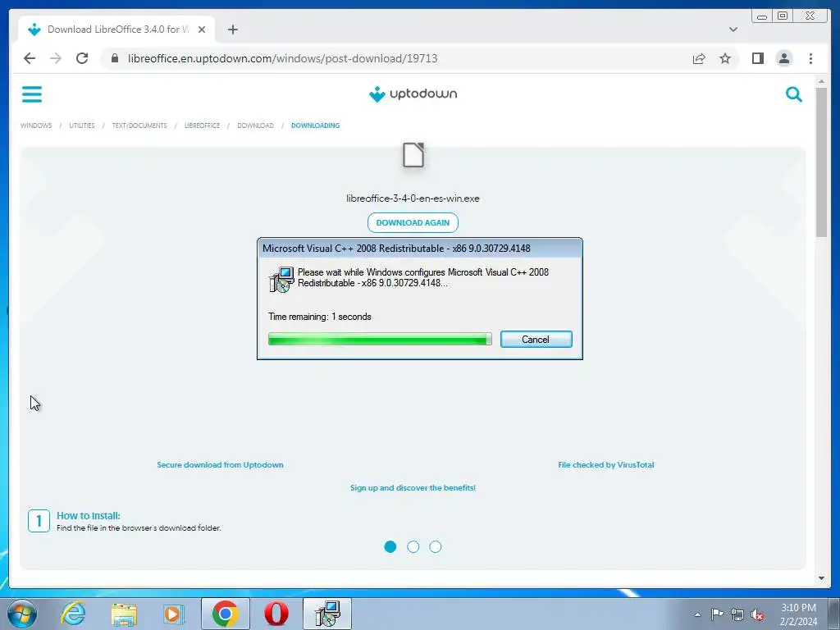The image size is (840, 630).
Task: Toggle the Chrome side panel icon
Action: coord(757,58)
